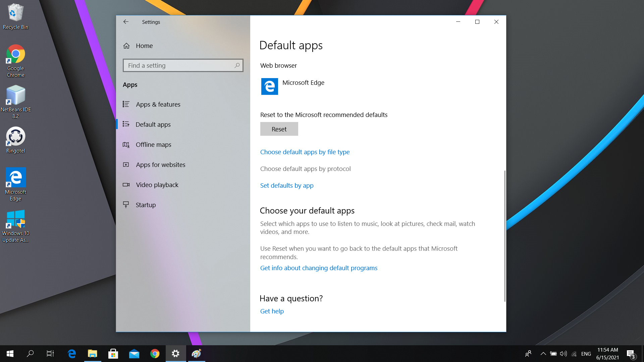644x362 pixels.
Task: Select the NetBeans IDE 8.2 desktop shortcut
Action: coord(15,102)
